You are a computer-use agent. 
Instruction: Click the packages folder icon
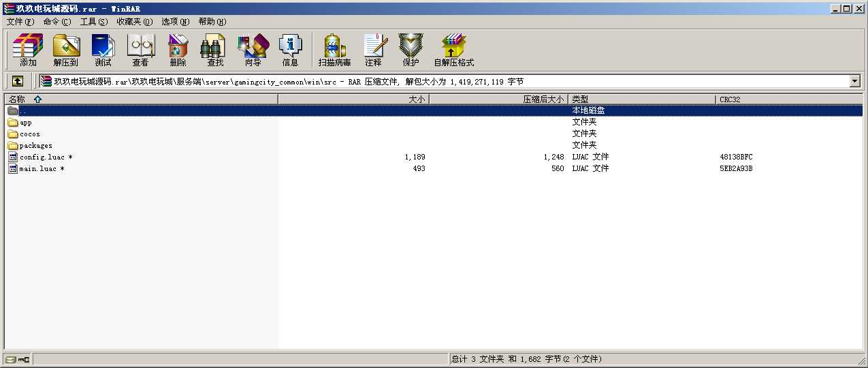(x=13, y=145)
